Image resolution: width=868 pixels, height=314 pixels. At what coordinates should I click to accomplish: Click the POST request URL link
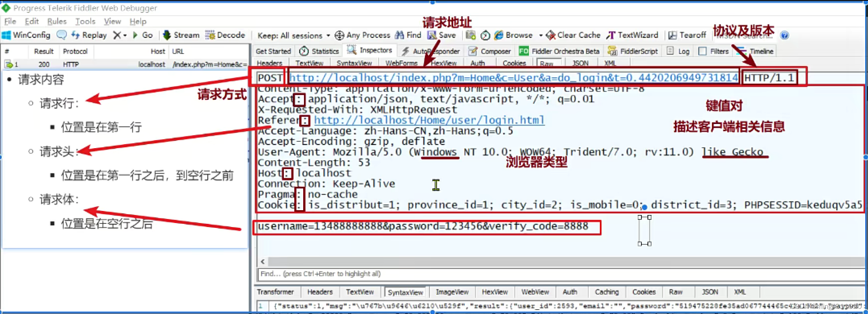tap(514, 78)
